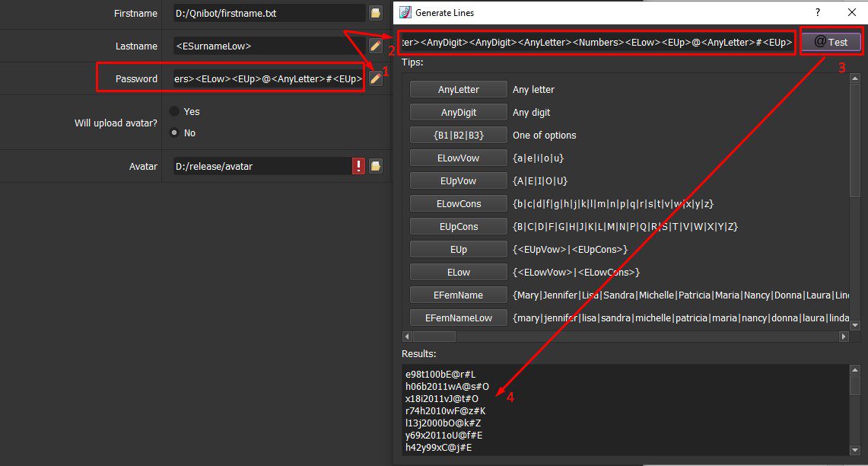
Task: Close the Generate Lines dialog
Action: pyautogui.click(x=852, y=12)
